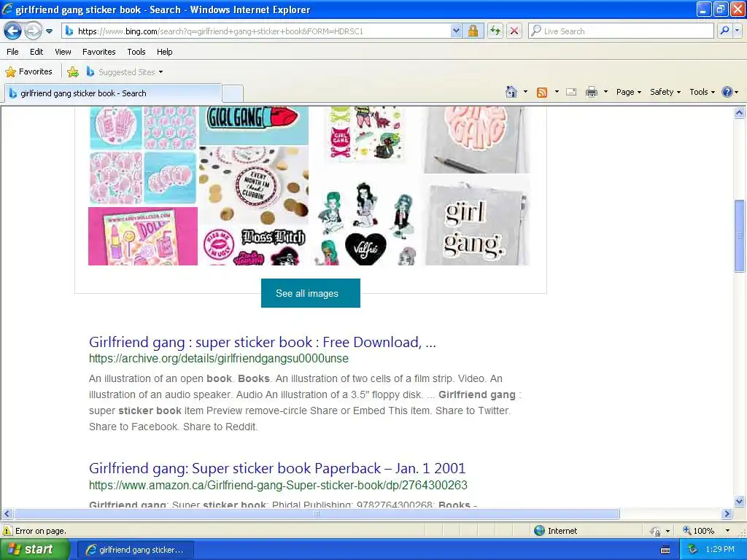Click the address bar URL field
Image resolution: width=747 pixels, height=560 pixels.
coord(258,31)
